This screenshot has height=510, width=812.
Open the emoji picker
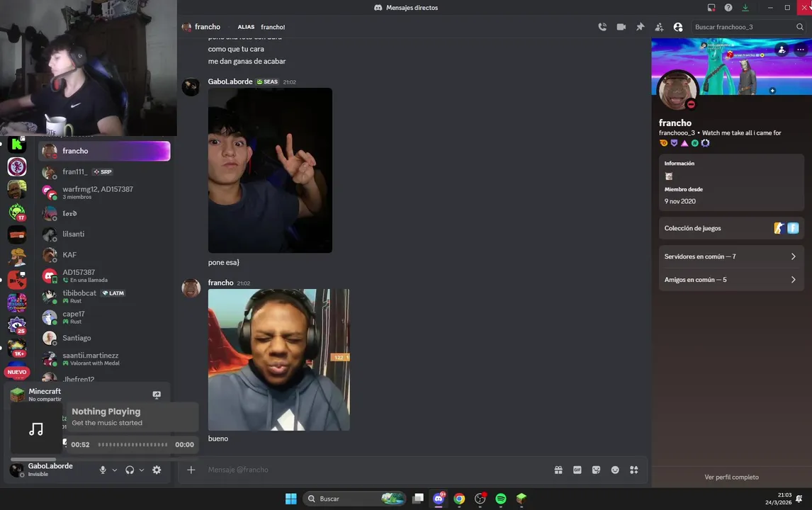point(615,470)
